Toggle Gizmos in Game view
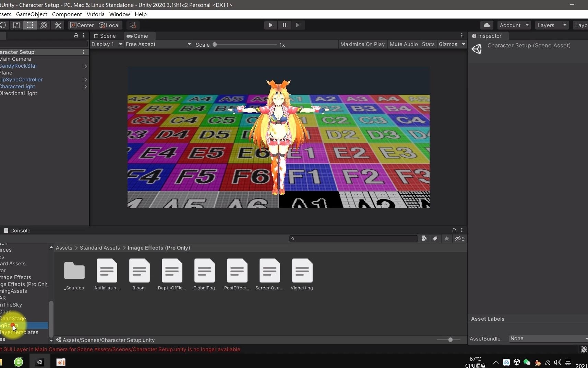 448,44
